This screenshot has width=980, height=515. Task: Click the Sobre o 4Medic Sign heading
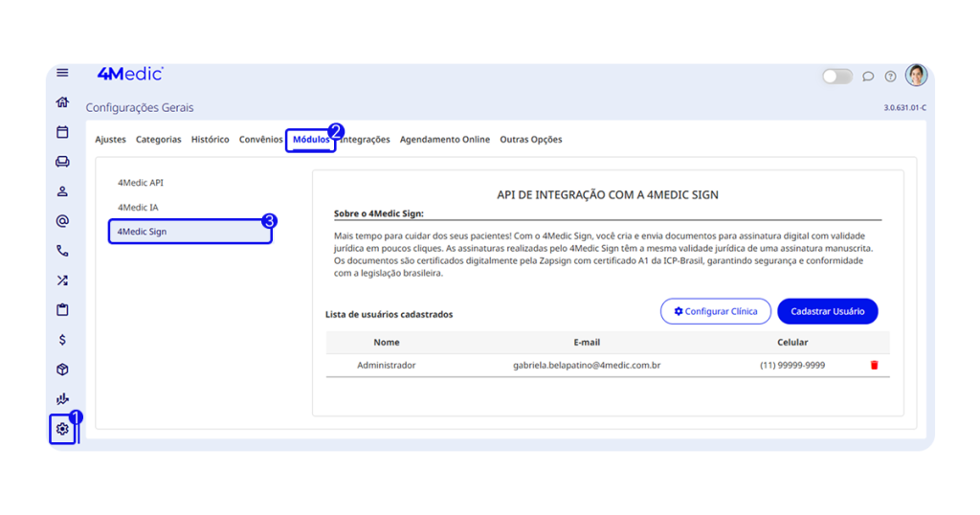(379, 213)
